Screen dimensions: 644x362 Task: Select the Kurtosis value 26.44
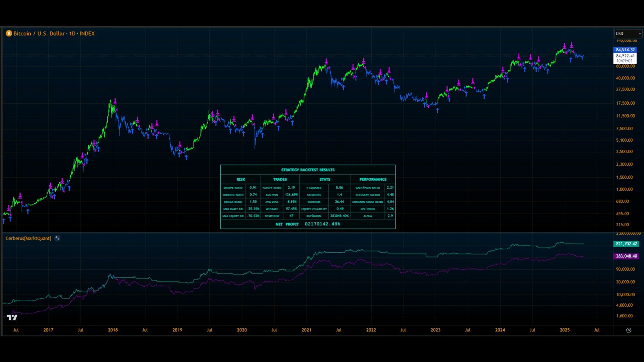339,202
